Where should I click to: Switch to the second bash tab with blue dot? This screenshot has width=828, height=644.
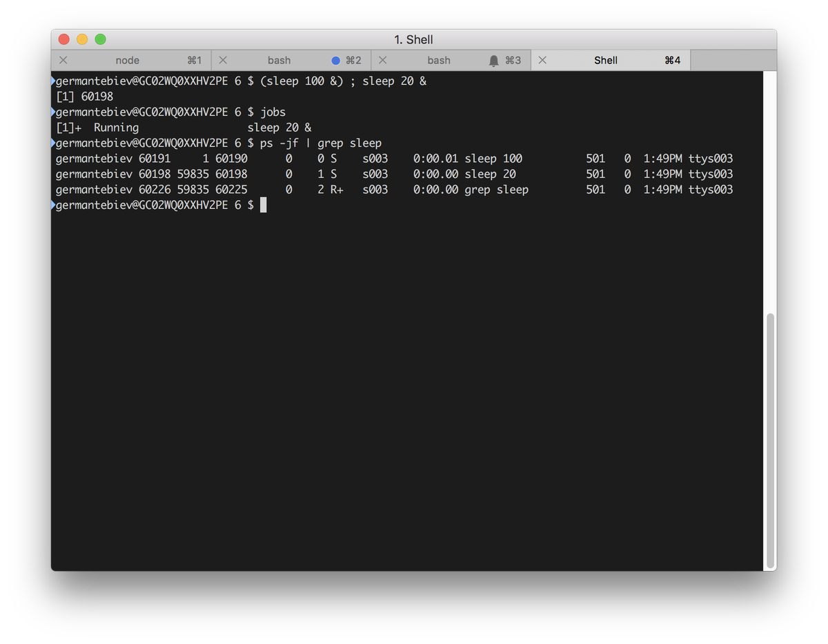[x=291, y=61]
